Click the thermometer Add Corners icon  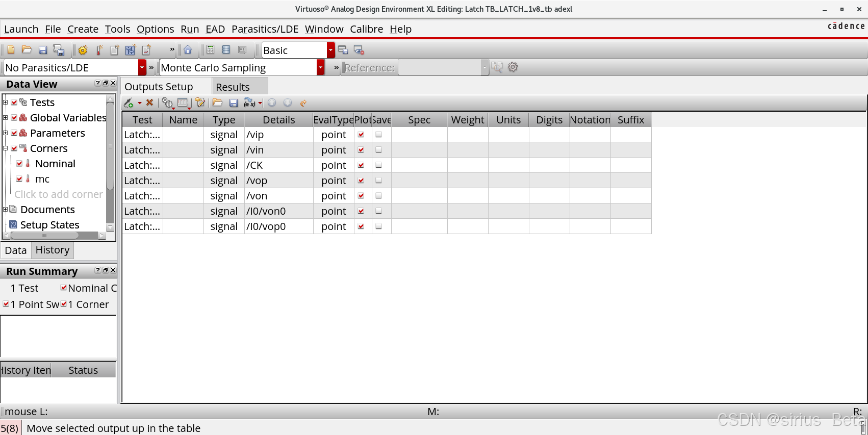99,50
